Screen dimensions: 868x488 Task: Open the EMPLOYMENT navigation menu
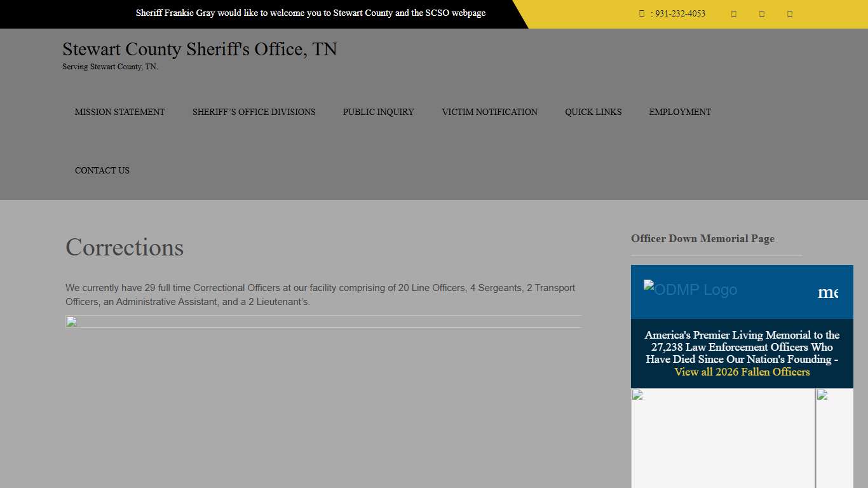(680, 112)
